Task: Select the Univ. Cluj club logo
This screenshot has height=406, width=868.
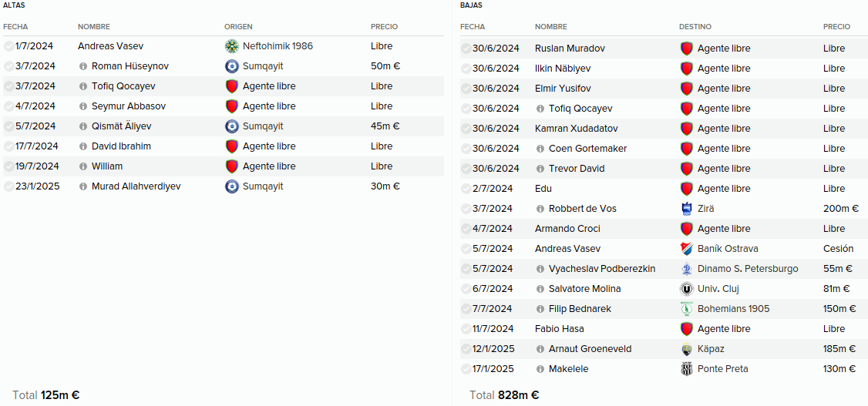Action: (686, 289)
